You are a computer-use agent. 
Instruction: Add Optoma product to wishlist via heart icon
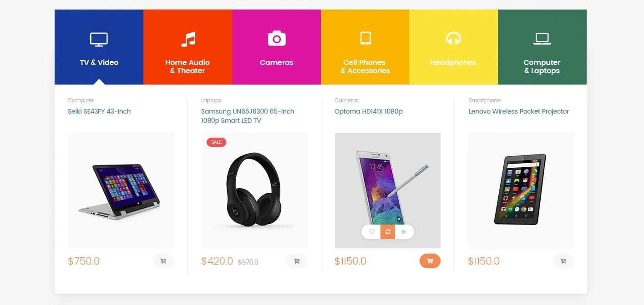point(372,232)
